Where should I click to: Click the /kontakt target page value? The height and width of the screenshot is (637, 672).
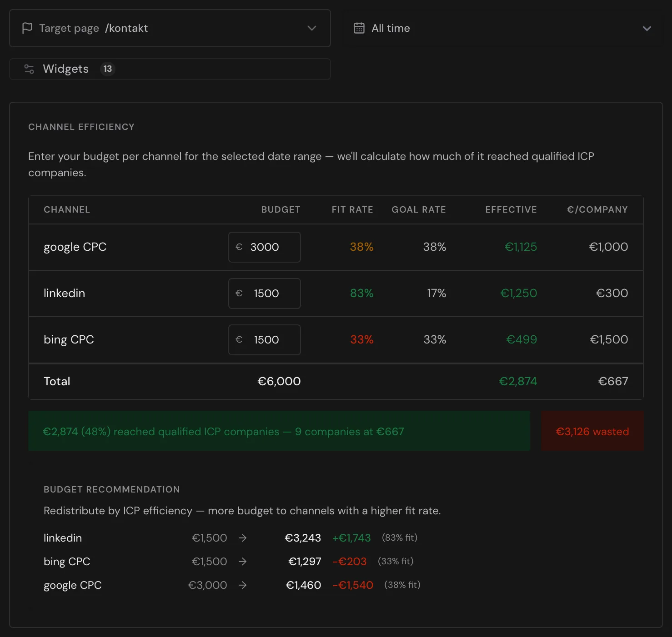pos(126,28)
